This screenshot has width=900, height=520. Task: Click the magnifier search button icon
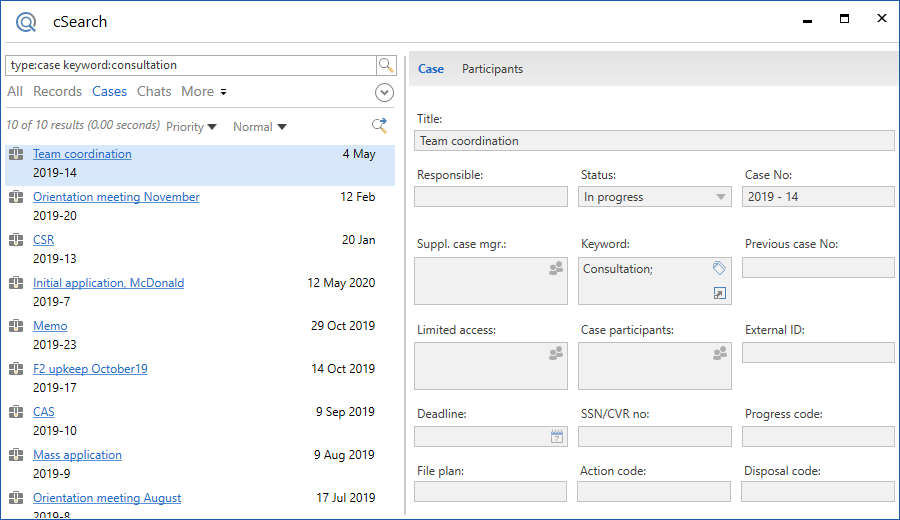[x=386, y=65]
